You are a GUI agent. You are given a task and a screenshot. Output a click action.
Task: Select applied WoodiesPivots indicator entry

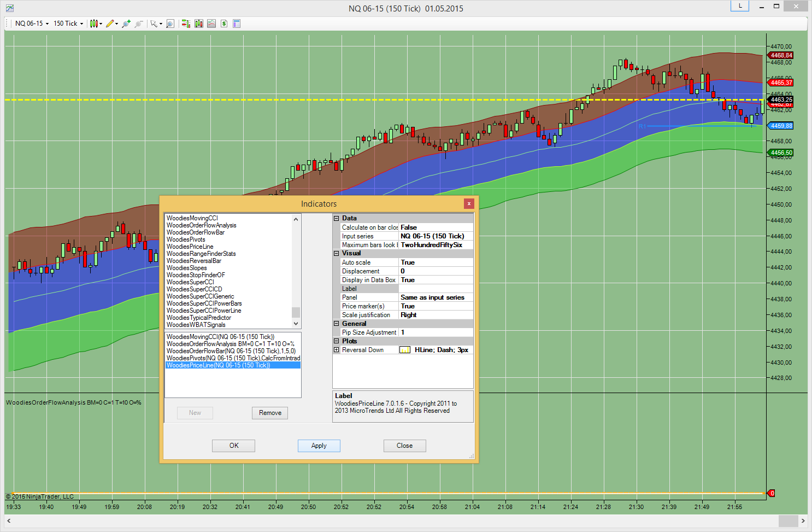[x=233, y=358]
